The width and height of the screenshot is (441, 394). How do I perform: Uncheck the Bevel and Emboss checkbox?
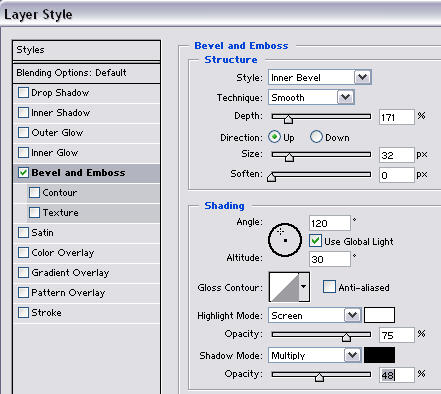click(x=23, y=173)
